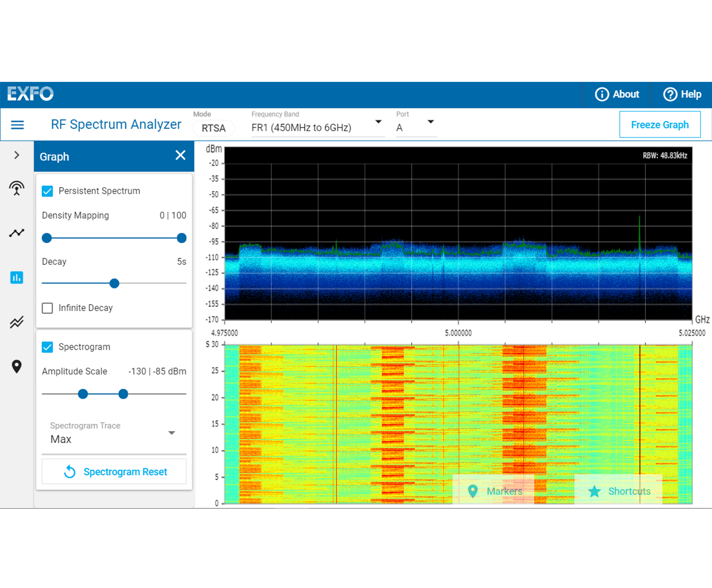Open the Frequency Band dropdown

pyautogui.click(x=378, y=122)
